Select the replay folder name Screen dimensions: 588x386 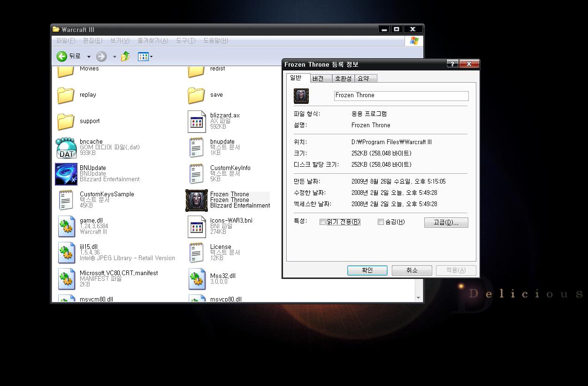pos(88,95)
